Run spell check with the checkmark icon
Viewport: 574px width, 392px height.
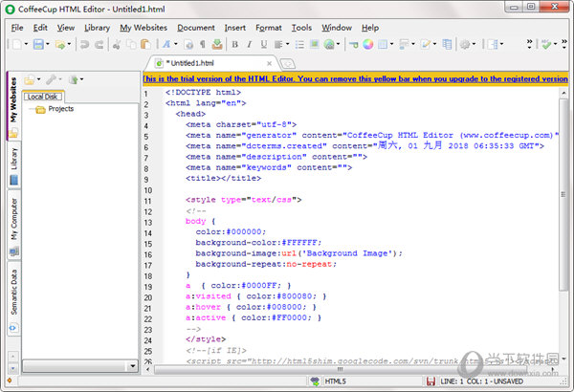547,45
